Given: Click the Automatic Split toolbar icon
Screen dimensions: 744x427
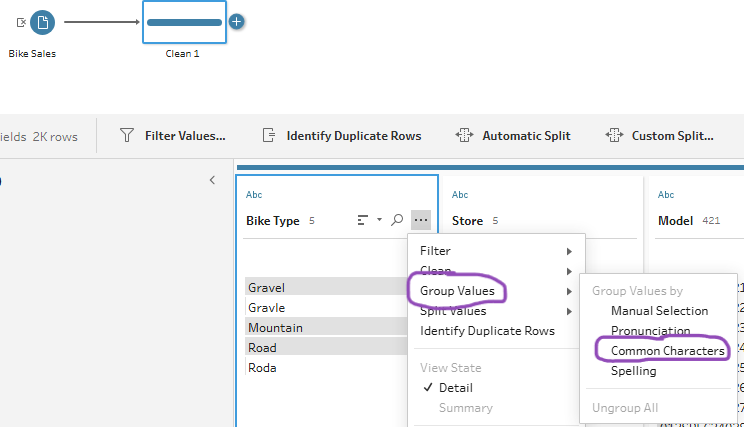Looking at the screenshot, I should coord(464,135).
